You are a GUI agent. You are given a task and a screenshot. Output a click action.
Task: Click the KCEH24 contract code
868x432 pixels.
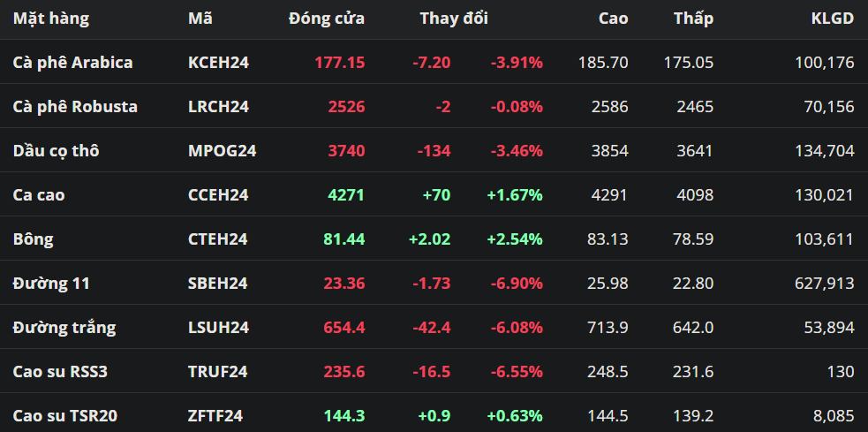point(219,62)
